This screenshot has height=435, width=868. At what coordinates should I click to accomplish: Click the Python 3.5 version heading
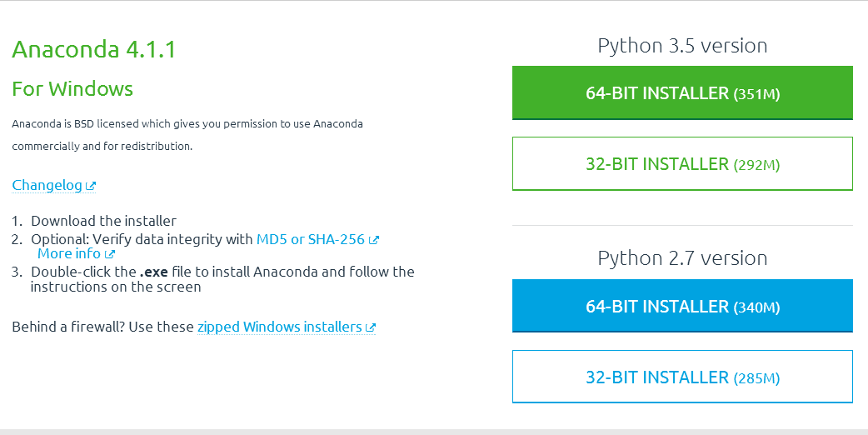[682, 45]
